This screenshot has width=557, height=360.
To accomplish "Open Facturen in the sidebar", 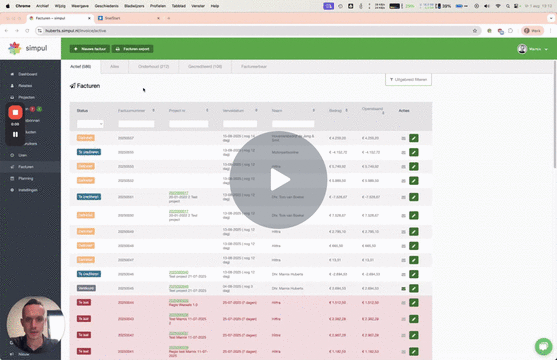I will 26,167.
